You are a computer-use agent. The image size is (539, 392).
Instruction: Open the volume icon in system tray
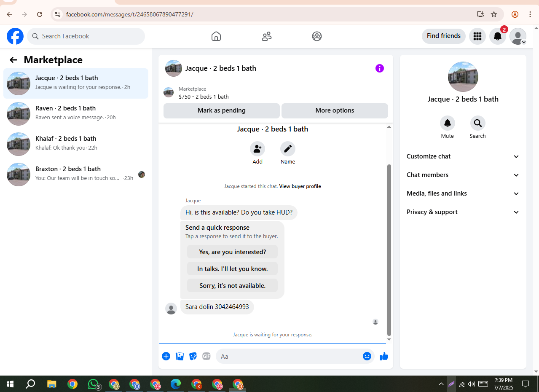472,384
